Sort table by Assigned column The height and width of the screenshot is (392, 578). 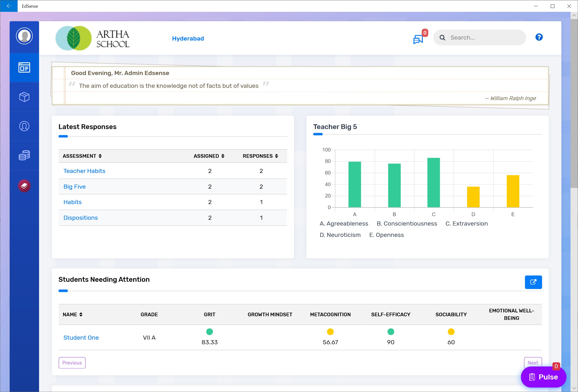209,156
